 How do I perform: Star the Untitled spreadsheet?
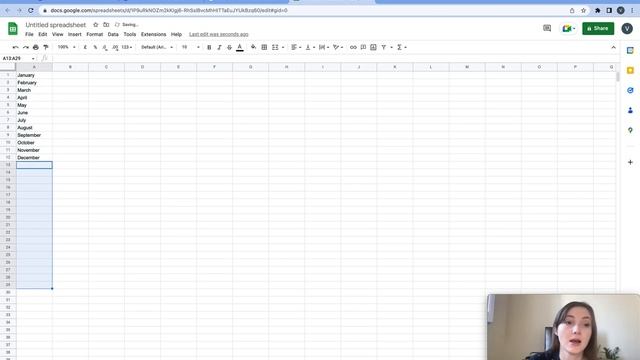click(x=96, y=25)
